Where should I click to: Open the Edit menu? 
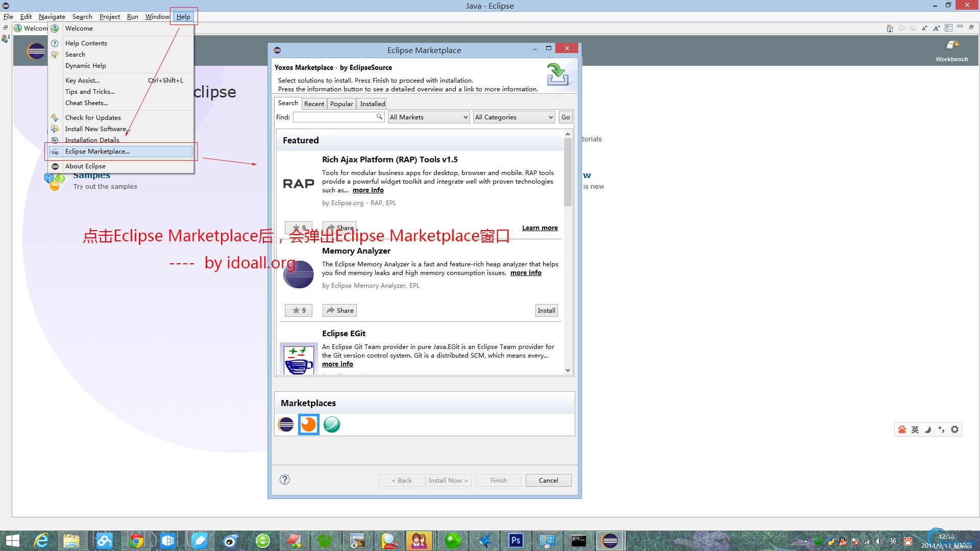click(26, 16)
